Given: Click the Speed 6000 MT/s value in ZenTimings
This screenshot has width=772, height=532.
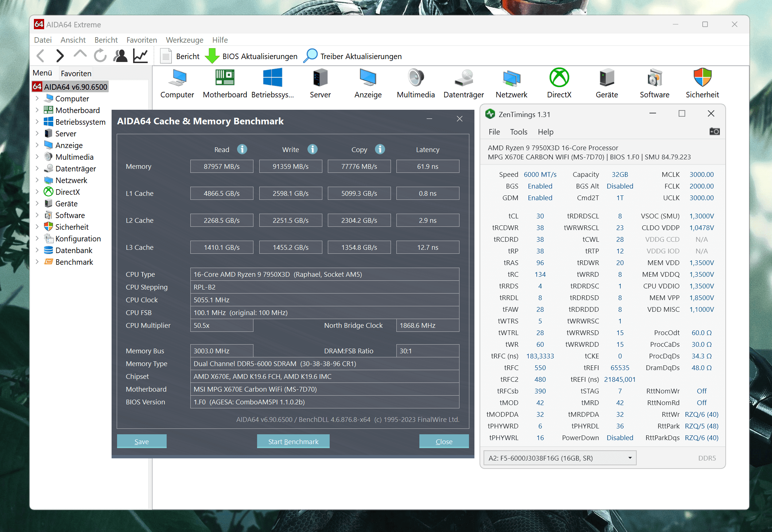Looking at the screenshot, I should click(540, 174).
